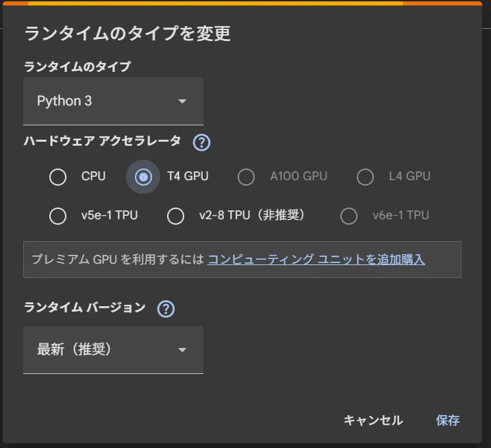The image size is (491, 448).
Task: Expand the Python 3 runtime type dropdown
Action: pyautogui.click(x=113, y=101)
